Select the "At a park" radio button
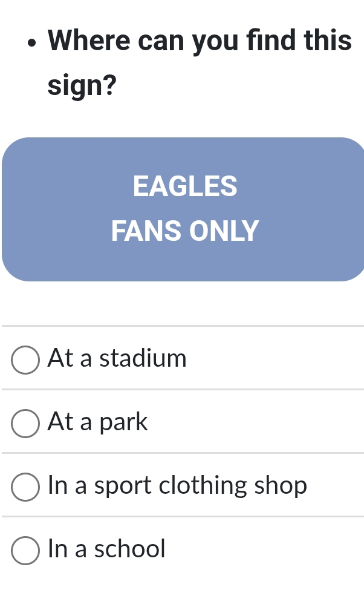 (25, 424)
